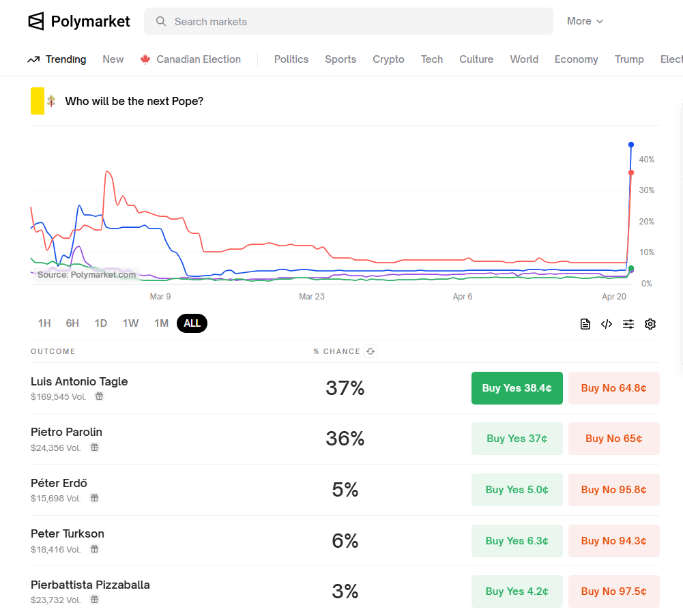Open the Péter Erdő outcome
The width and height of the screenshot is (683, 616).
59,483
